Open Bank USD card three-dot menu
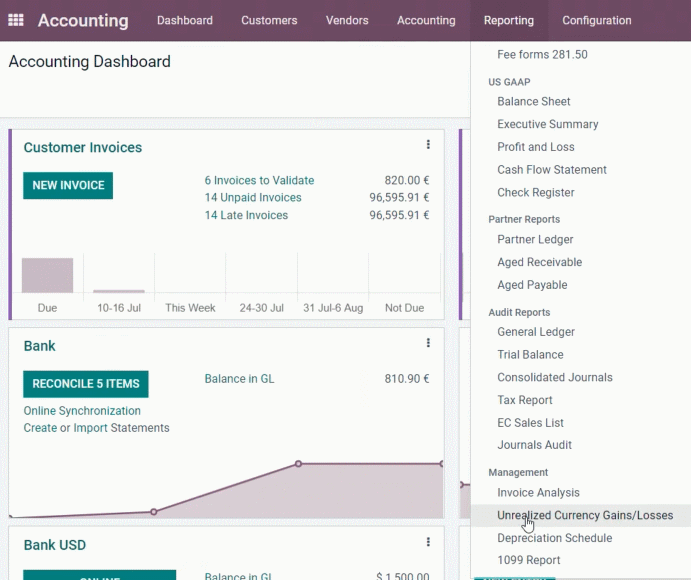691x580 pixels. (x=428, y=542)
